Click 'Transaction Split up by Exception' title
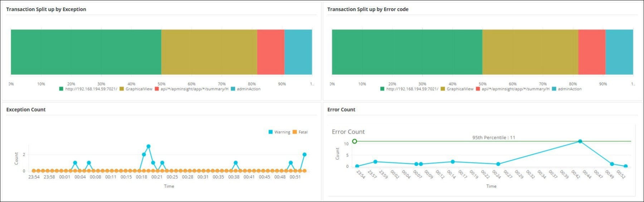Image resolution: width=644 pixels, height=202 pixels. [46, 9]
